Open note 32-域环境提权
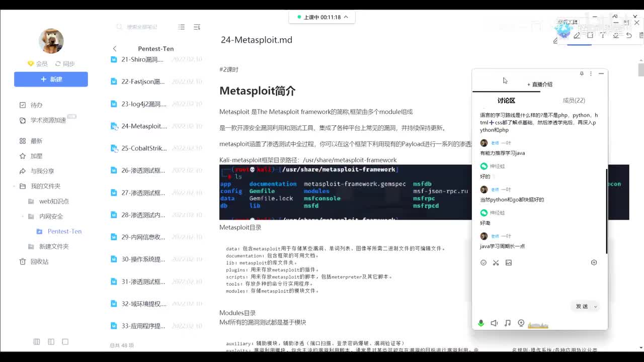644x362 pixels. click(x=156, y=304)
